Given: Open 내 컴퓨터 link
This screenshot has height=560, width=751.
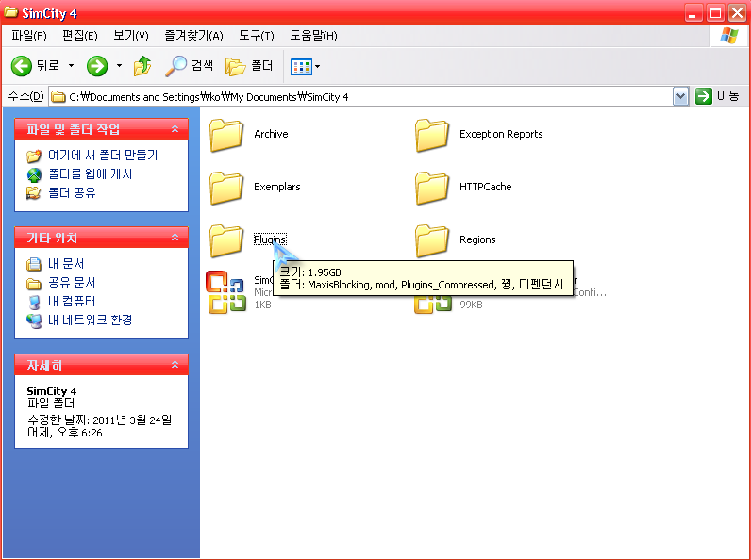Looking at the screenshot, I should [x=72, y=301].
